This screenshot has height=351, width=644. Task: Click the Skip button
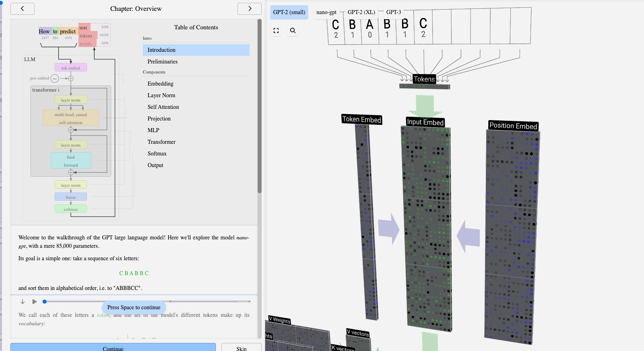point(241,348)
